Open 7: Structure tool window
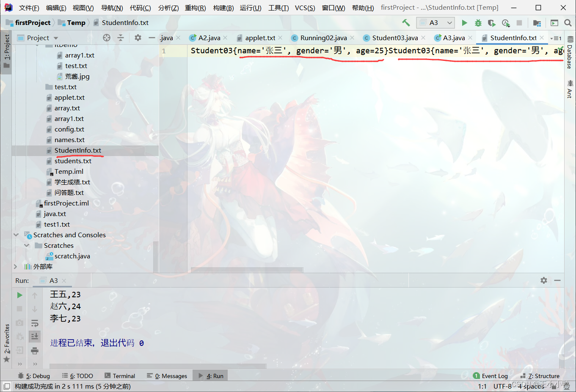576x392 pixels. [540, 376]
